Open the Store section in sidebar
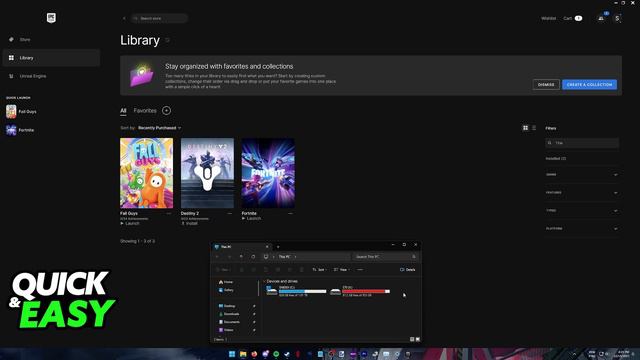This screenshot has height=360, width=640. pyautogui.click(x=51, y=40)
